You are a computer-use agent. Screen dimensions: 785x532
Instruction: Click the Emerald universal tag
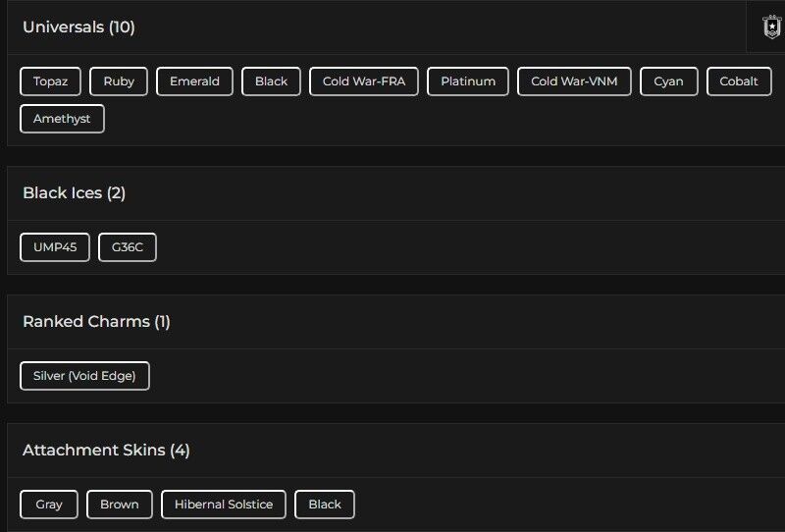coord(194,81)
